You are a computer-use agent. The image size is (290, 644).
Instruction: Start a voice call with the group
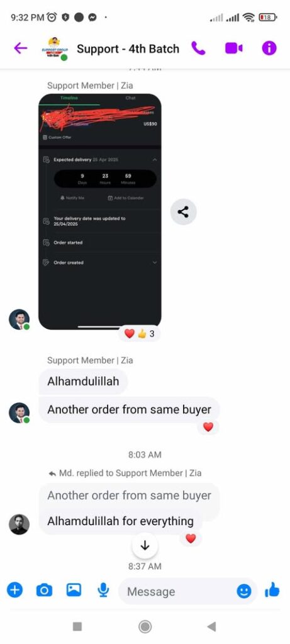(x=198, y=48)
